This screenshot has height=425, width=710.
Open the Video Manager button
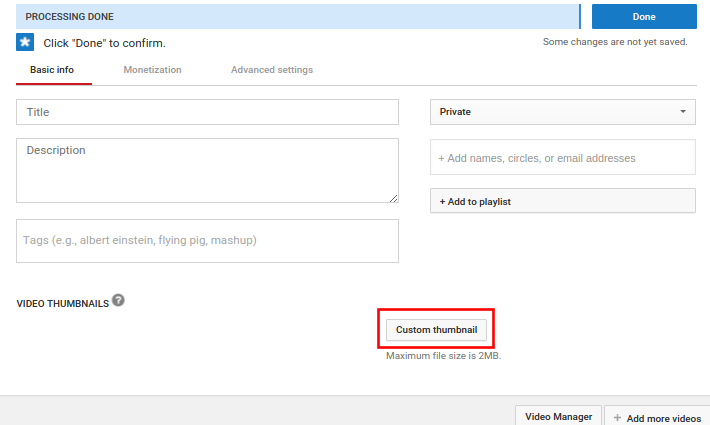click(x=558, y=416)
